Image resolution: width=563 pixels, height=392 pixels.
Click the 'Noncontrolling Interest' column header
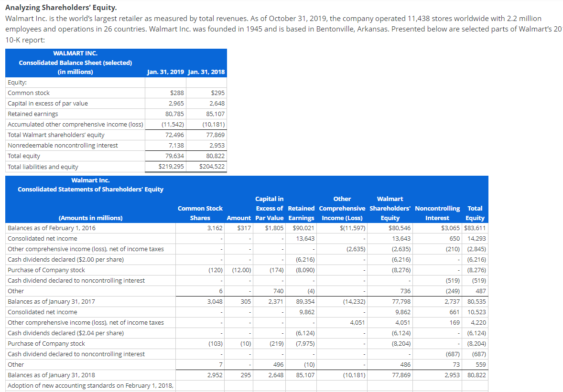437,213
